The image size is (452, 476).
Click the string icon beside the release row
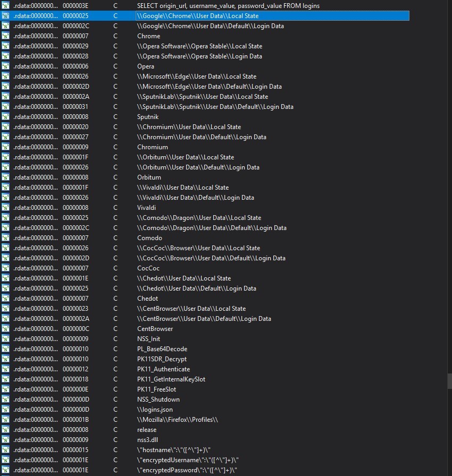click(5, 430)
